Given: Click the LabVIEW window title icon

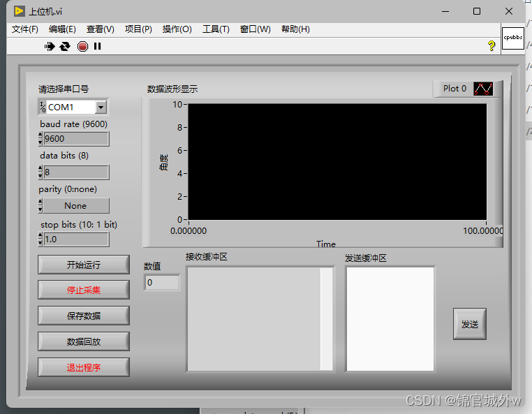Looking at the screenshot, I should tap(19, 11).
